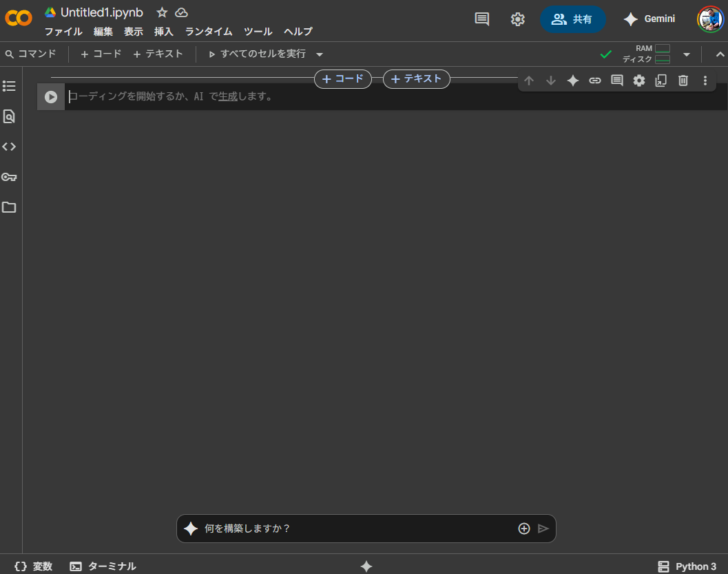The image size is (728, 574).
Task: Open the ランタイム menu
Action: pos(208,32)
